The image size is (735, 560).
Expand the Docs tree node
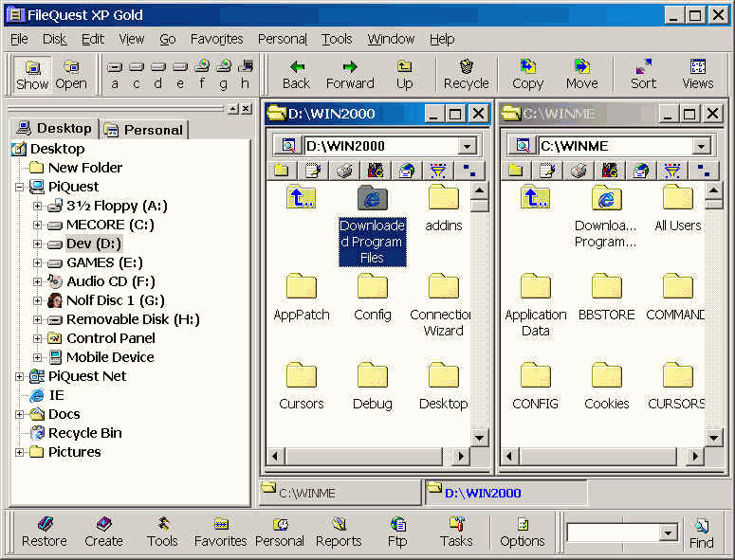tap(19, 414)
